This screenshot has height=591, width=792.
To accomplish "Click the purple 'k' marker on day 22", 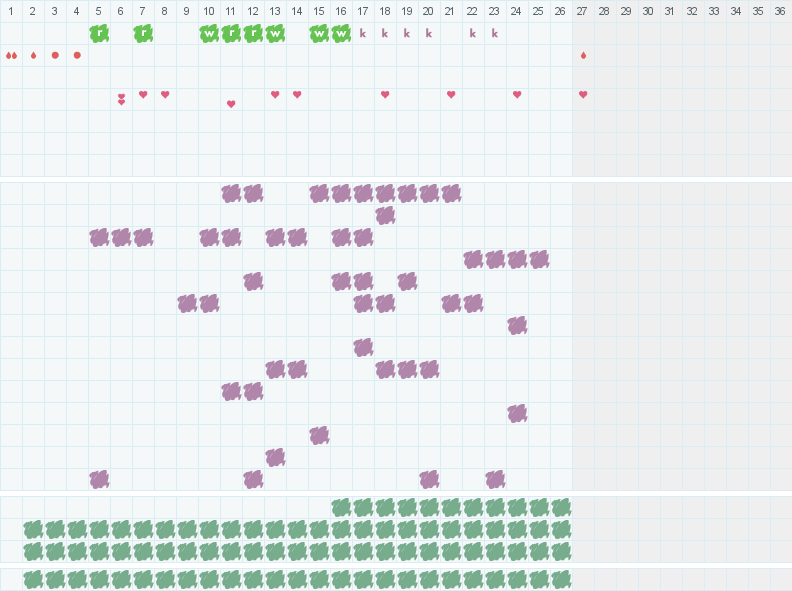I will 473,33.
